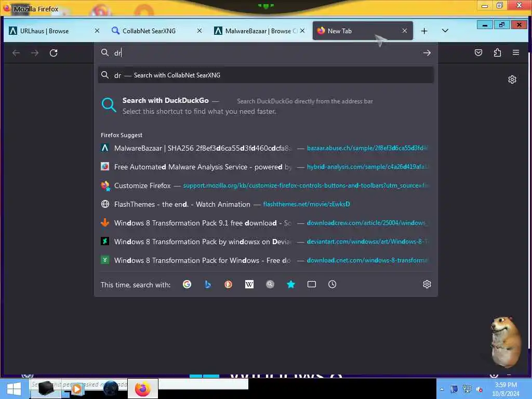Open the network tray icon
The height and width of the screenshot is (399, 532).
pos(467,389)
